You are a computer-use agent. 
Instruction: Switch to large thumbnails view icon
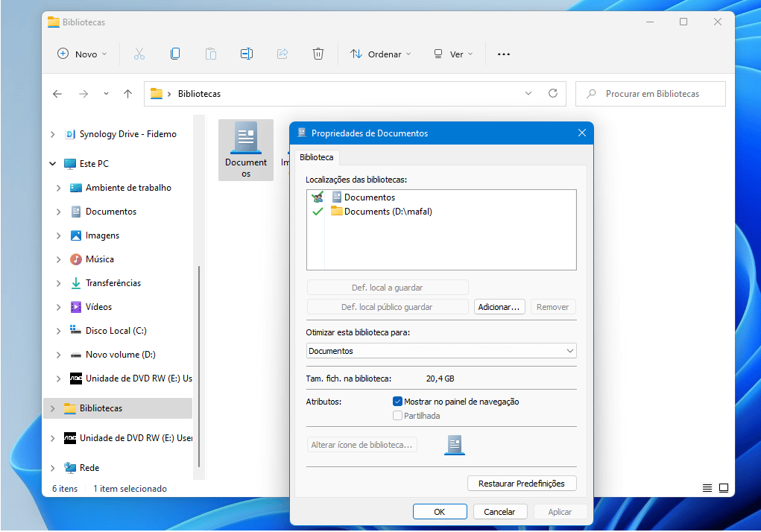click(723, 488)
